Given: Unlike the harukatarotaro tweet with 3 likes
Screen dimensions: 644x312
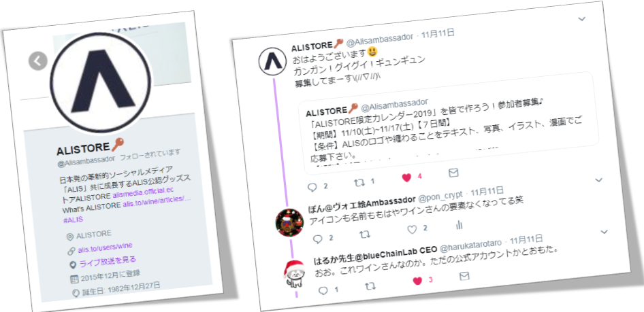Looking at the screenshot, I should pyautogui.click(x=417, y=281).
